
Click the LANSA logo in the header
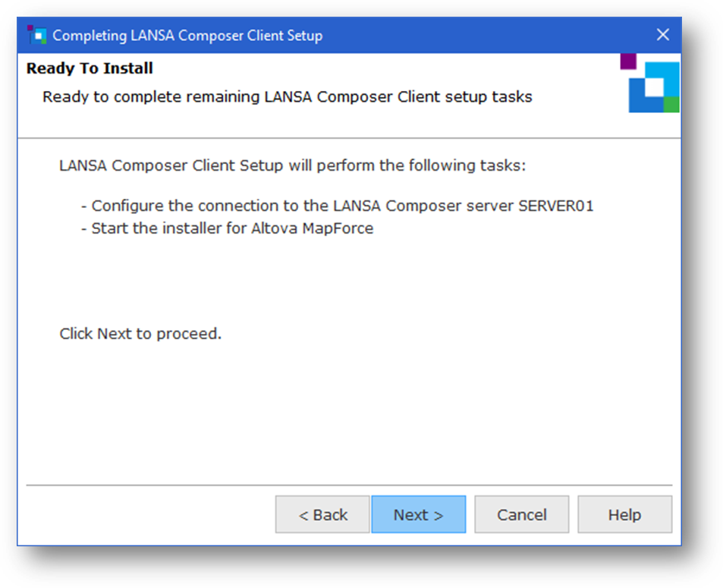pyautogui.click(x=653, y=86)
